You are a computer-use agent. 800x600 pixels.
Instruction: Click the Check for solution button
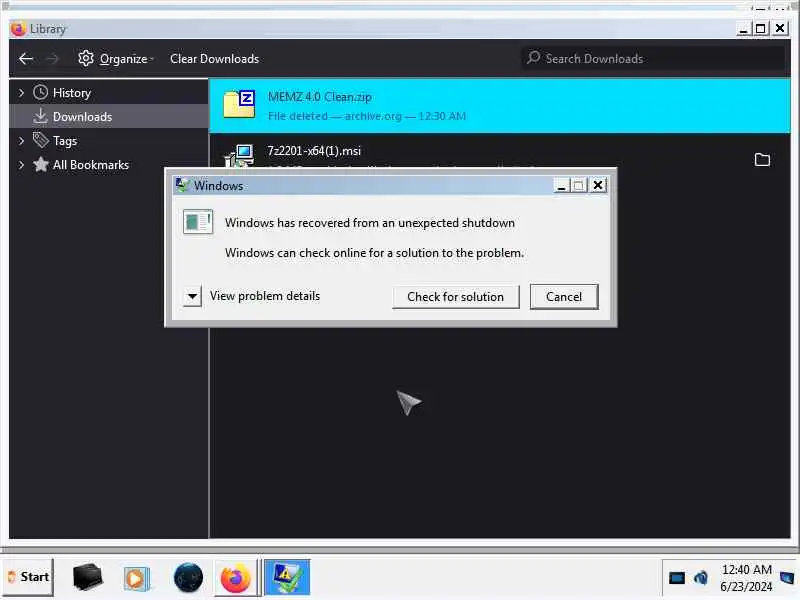pyautogui.click(x=455, y=297)
